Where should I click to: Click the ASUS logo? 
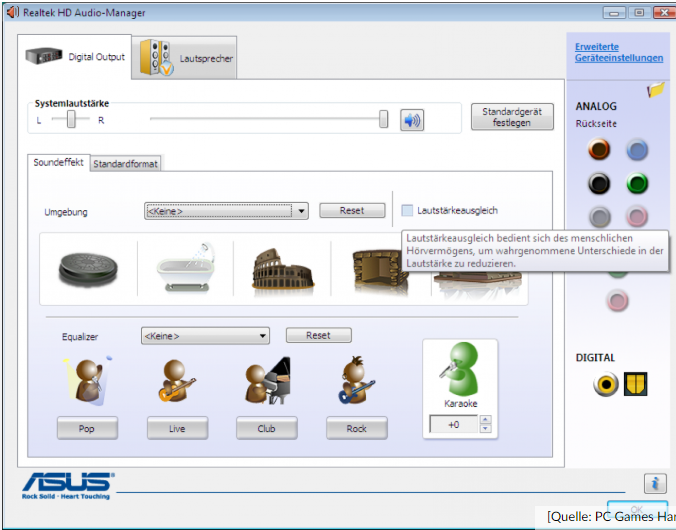coord(68,486)
